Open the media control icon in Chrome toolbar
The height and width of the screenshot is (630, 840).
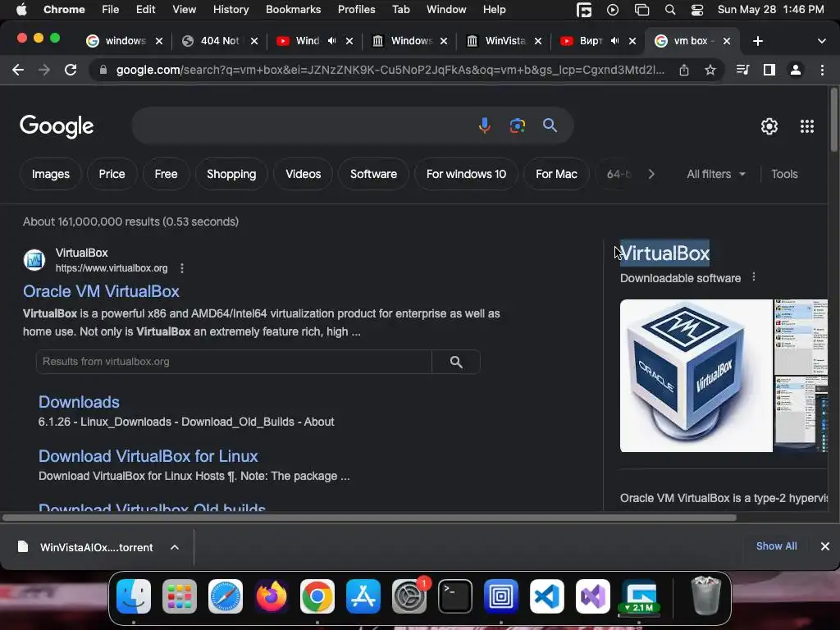(x=742, y=70)
